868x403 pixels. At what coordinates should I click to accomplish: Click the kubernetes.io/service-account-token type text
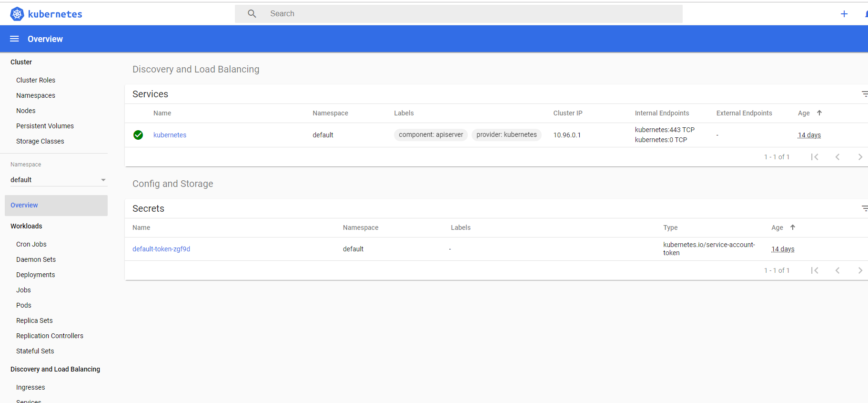point(709,248)
